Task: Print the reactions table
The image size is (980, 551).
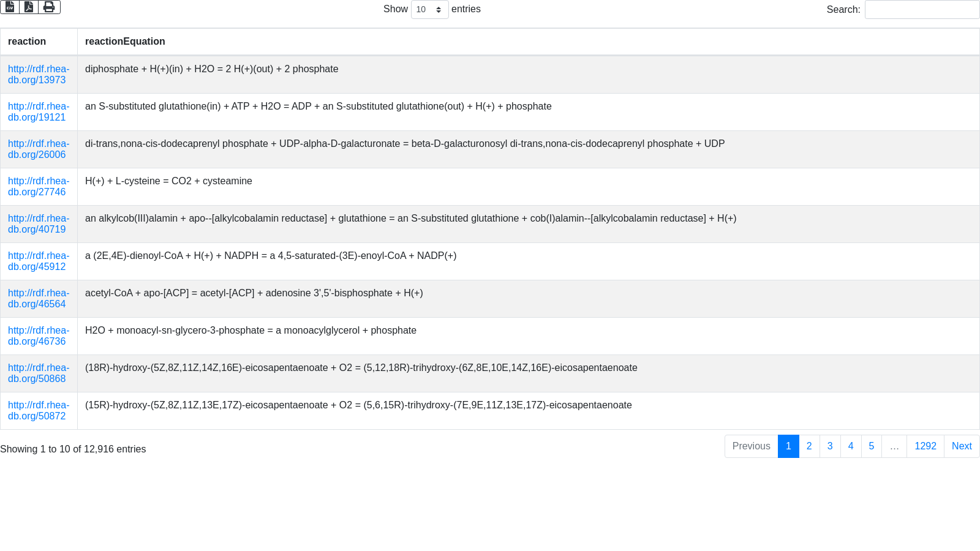Action: click(49, 7)
